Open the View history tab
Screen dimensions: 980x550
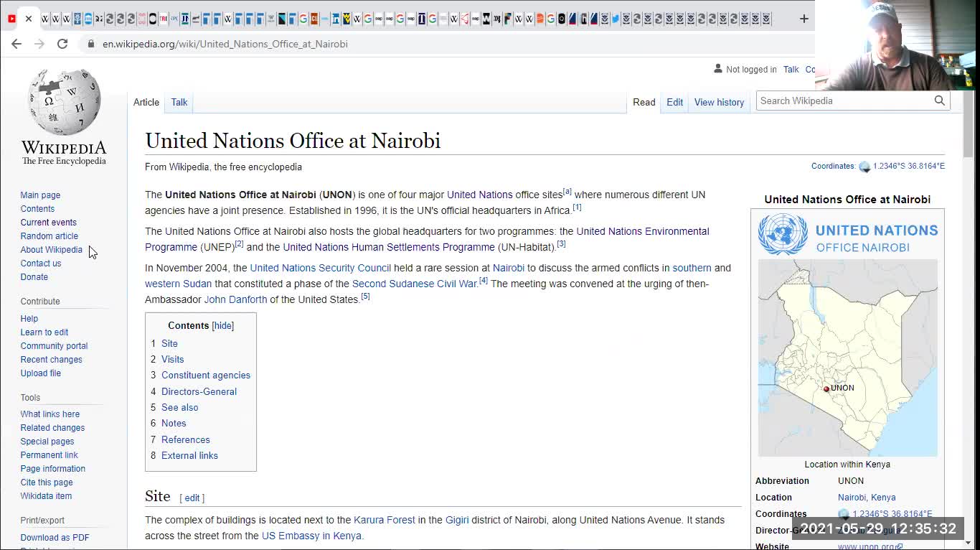point(719,102)
